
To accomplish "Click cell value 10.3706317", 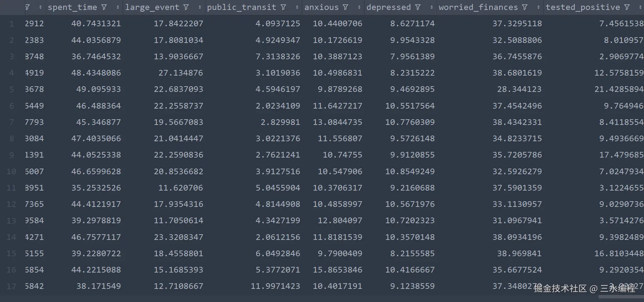I will (337, 188).
